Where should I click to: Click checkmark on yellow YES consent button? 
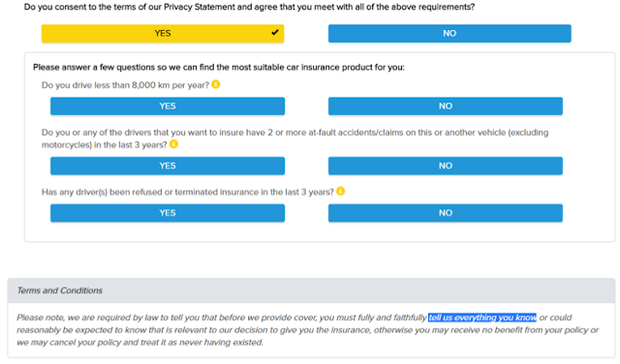point(275,32)
